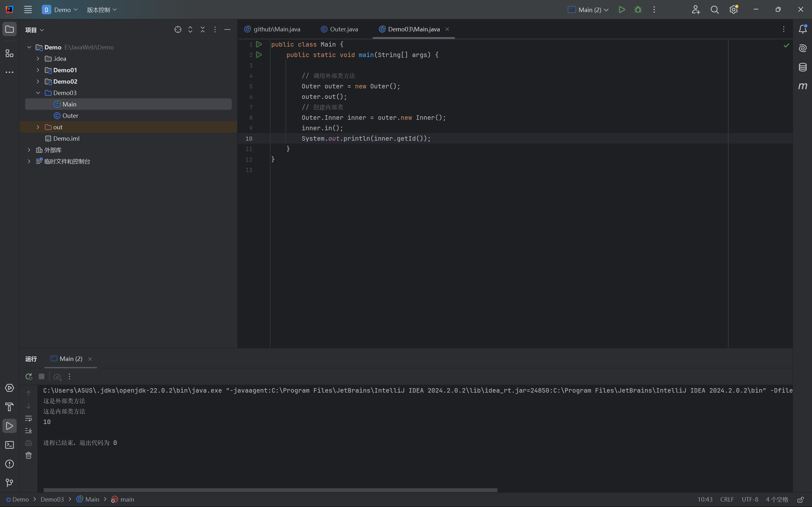Toggle the read-only lock in status bar
The width and height of the screenshot is (812, 507).
800,500
